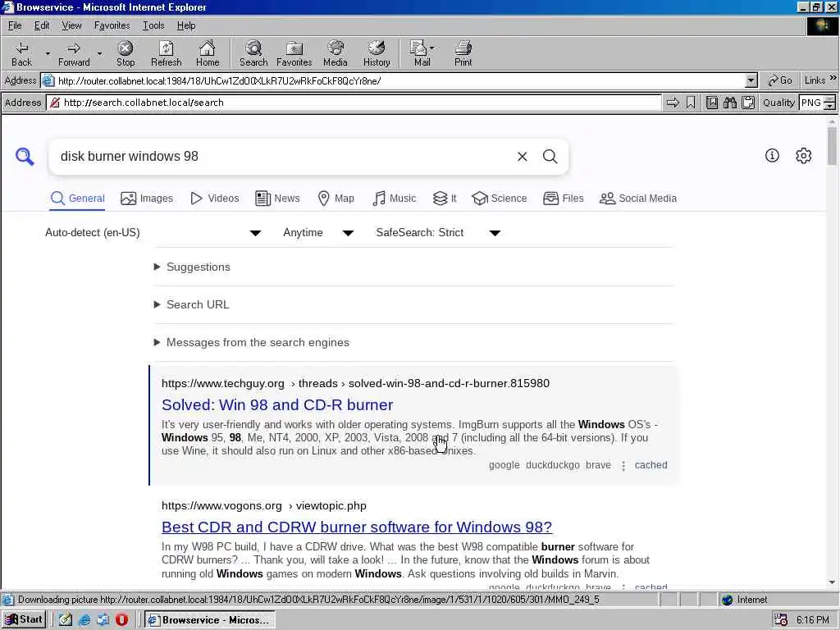840x630 pixels.
Task: Show browsing History pane
Action: pos(377,53)
